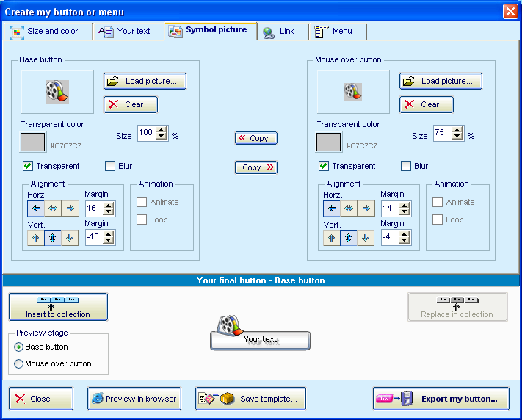
Task: Close the dialog with red X
Action: point(510,11)
